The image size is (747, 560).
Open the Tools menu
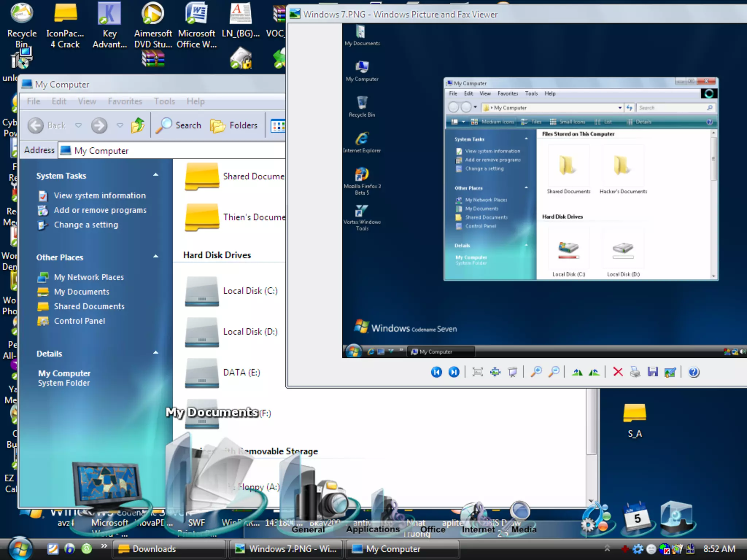[164, 101]
